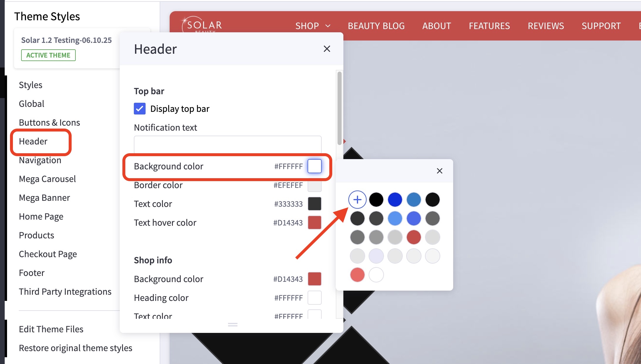Click the Header panel scrollbar
The width and height of the screenshot is (641, 364).
point(339,108)
